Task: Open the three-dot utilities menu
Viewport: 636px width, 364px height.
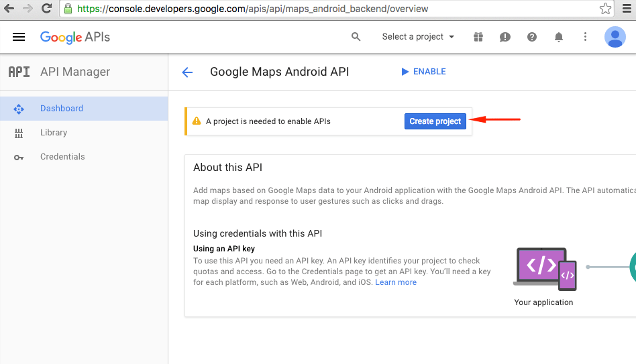Action: (x=585, y=37)
